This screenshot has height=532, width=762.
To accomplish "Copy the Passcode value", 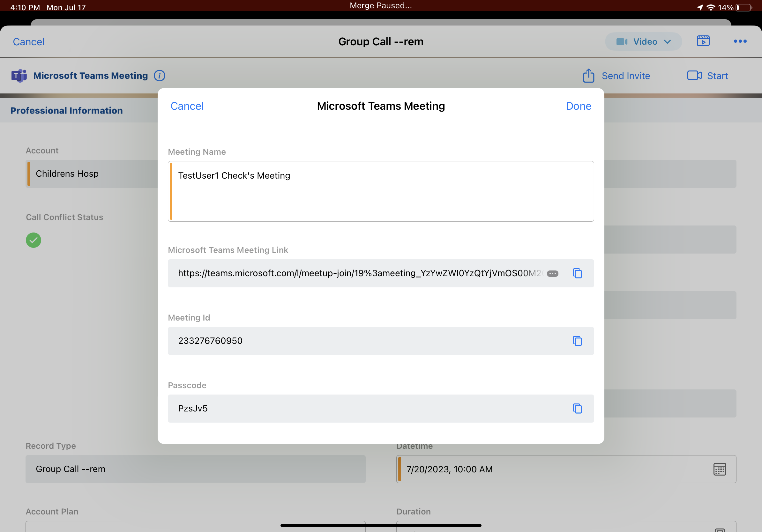I will pyautogui.click(x=577, y=409).
